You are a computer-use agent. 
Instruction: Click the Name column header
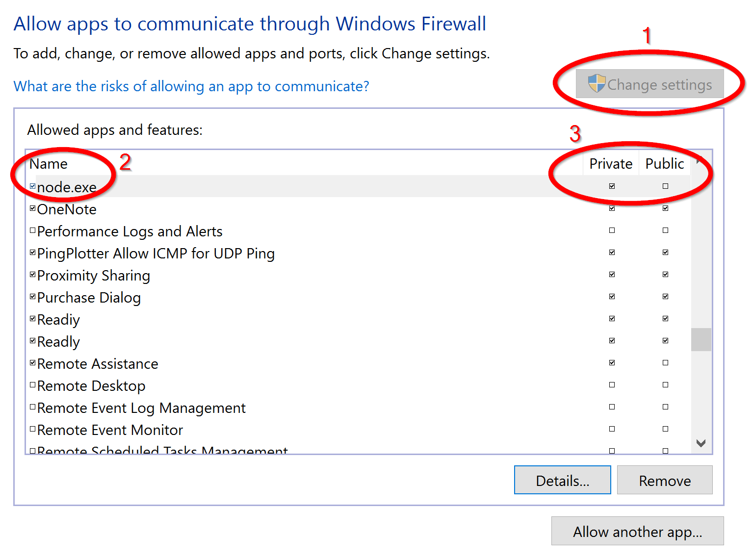[49, 163]
